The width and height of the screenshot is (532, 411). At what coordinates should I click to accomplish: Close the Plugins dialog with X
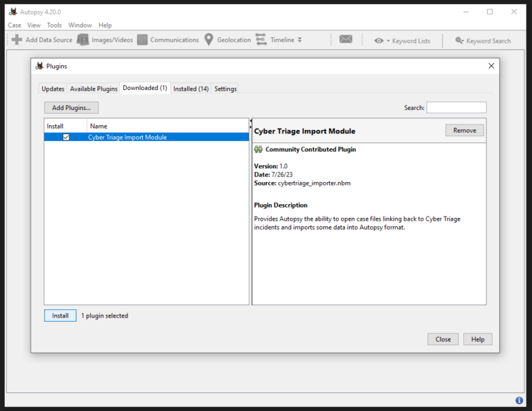click(x=491, y=66)
